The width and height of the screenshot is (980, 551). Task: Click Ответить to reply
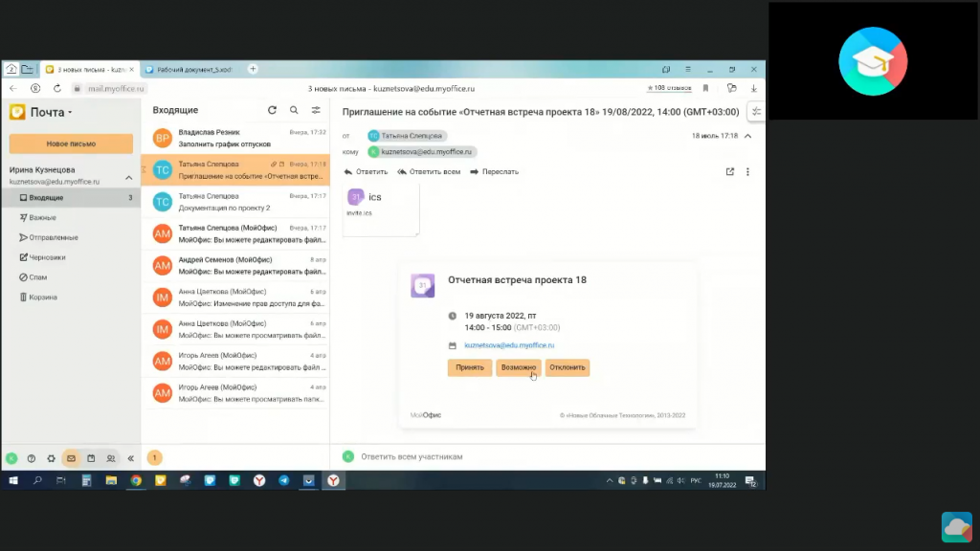pos(366,172)
